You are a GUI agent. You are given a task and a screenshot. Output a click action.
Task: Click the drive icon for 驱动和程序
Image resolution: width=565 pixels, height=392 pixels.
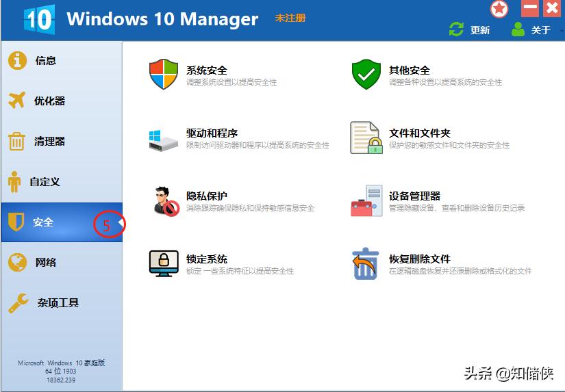pos(163,140)
